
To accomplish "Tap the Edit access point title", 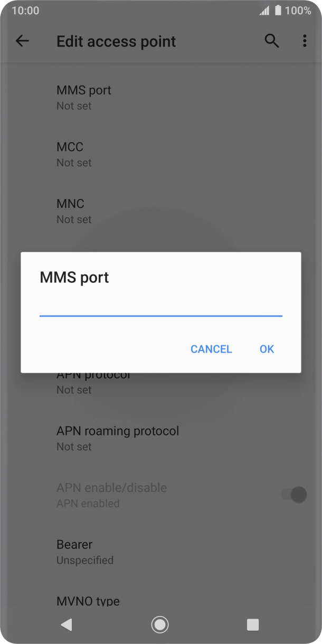I will coord(116,42).
